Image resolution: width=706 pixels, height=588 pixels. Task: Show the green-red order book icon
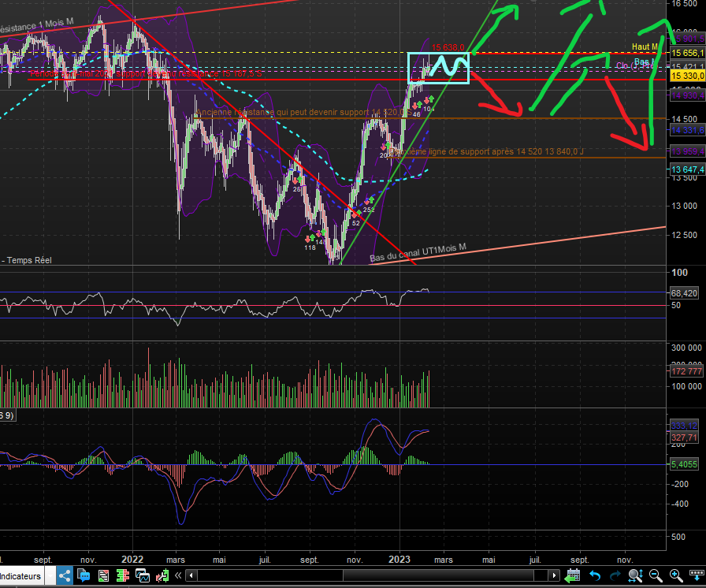122,575
